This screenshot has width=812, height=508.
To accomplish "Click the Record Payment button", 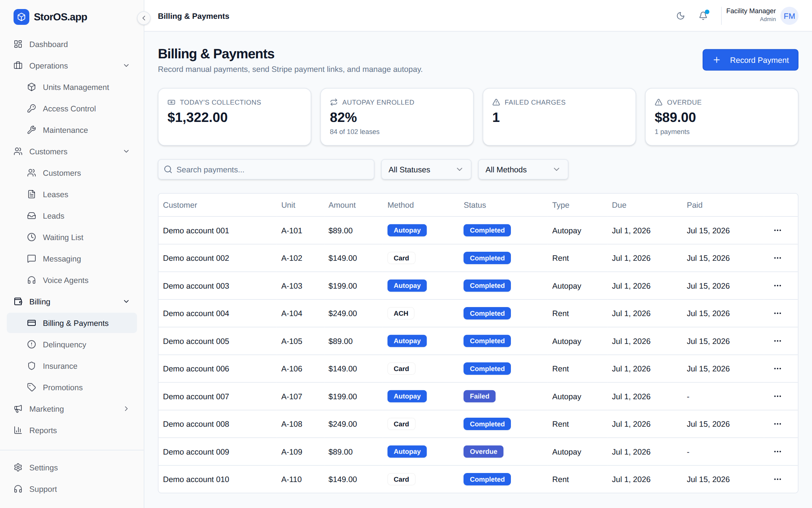I will point(750,60).
